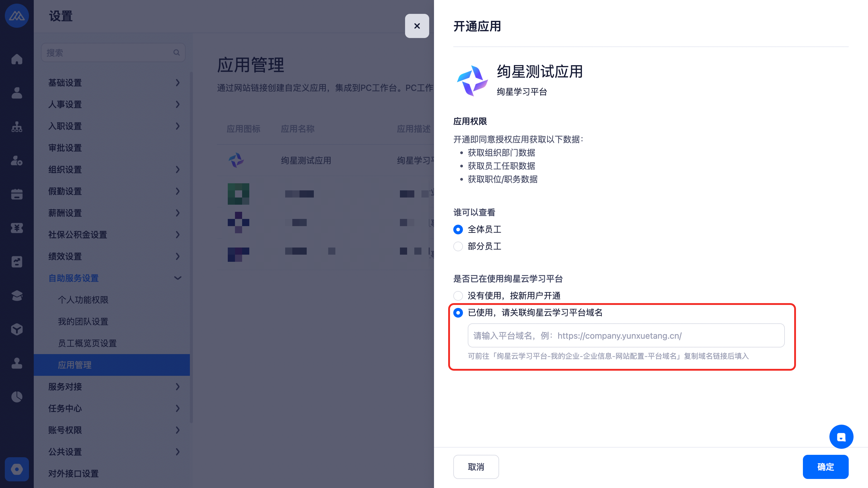
Task: Expand the 人事设置 menu chevron
Action: click(x=178, y=105)
